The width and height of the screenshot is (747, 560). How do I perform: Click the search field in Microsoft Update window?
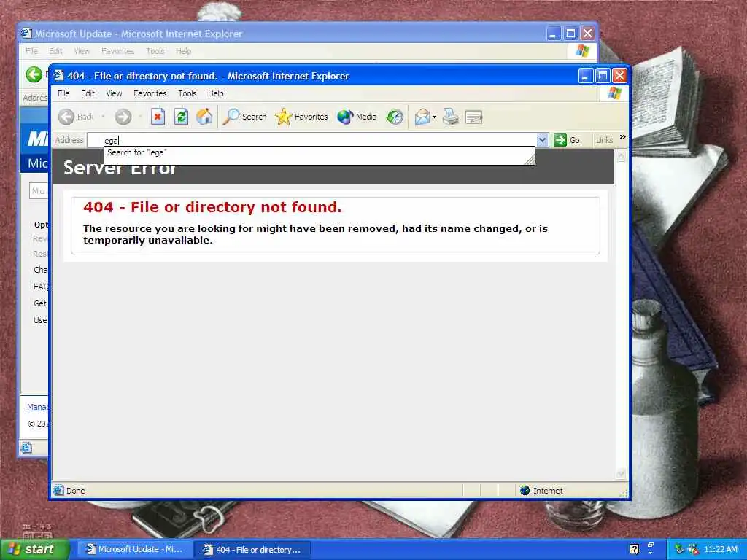39,191
